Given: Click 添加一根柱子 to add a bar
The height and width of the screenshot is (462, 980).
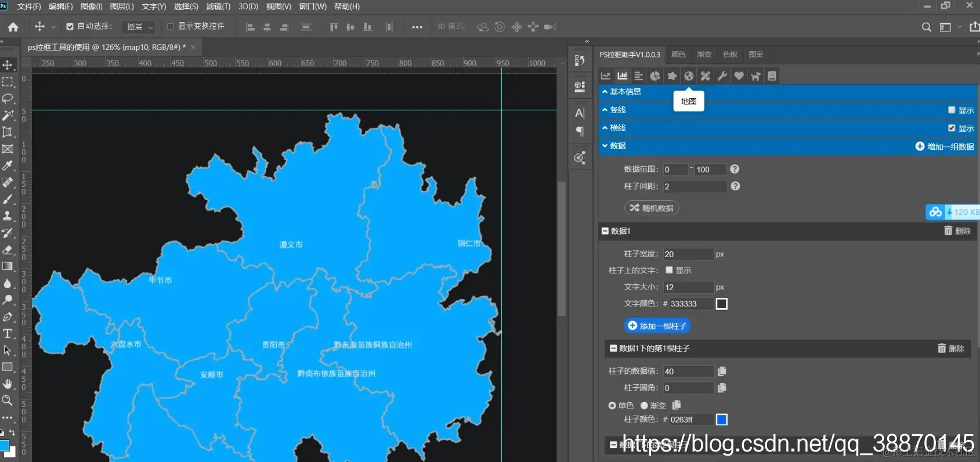Looking at the screenshot, I should tap(657, 326).
